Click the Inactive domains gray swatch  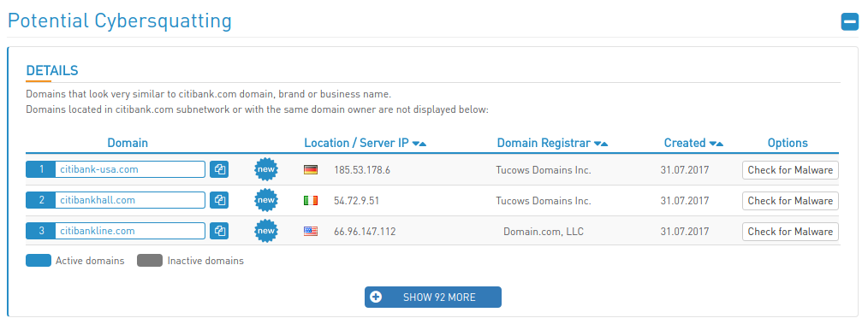coord(150,261)
